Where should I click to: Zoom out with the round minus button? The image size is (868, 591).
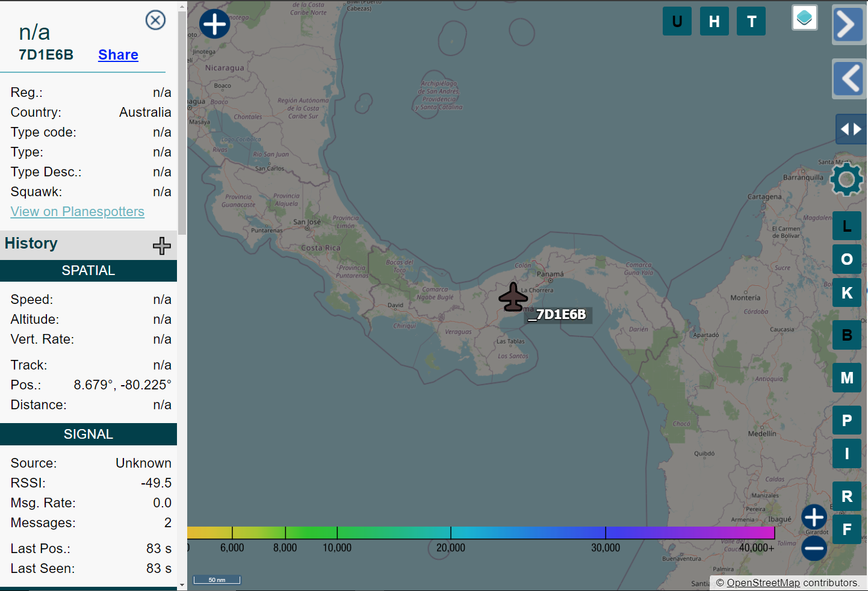(814, 548)
